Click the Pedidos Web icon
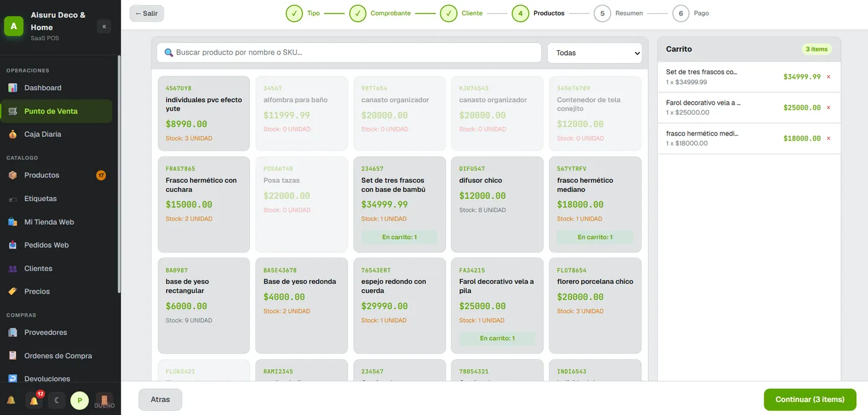868x415 pixels. [12, 245]
